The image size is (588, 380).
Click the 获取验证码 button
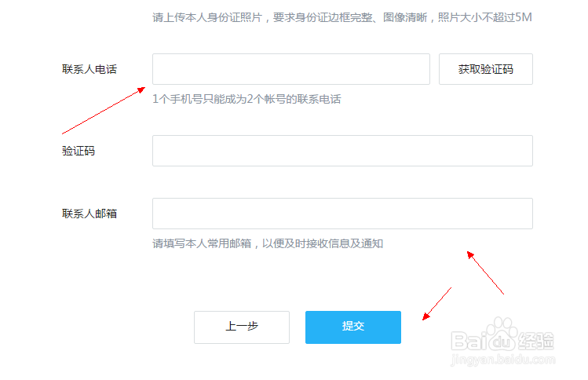(486, 69)
